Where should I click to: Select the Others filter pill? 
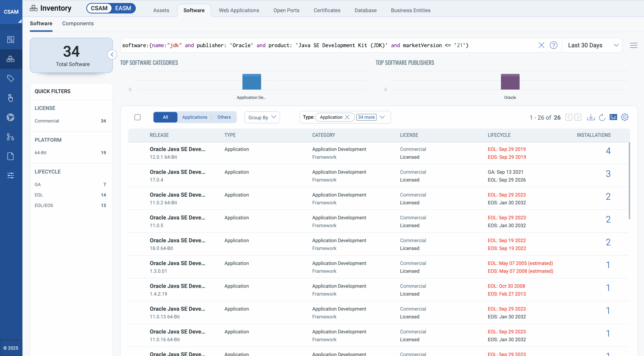click(x=224, y=117)
